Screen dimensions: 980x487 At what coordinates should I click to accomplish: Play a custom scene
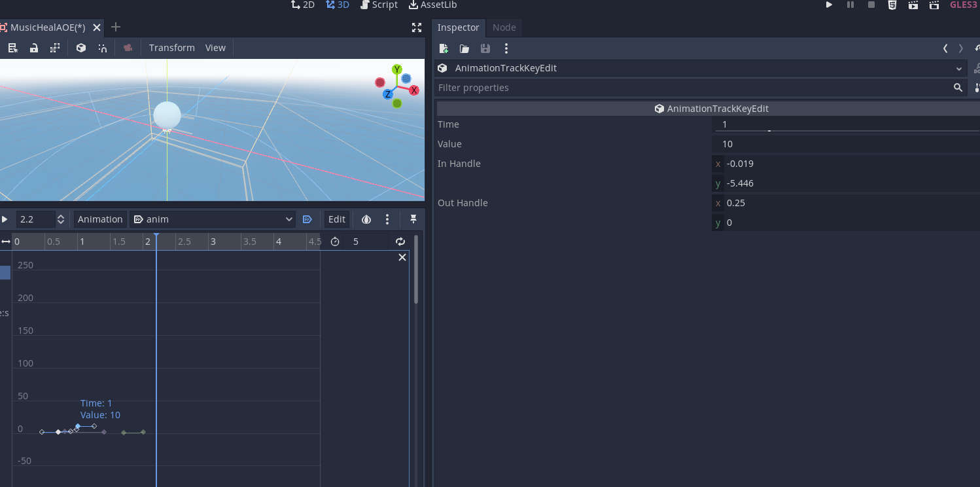point(934,5)
